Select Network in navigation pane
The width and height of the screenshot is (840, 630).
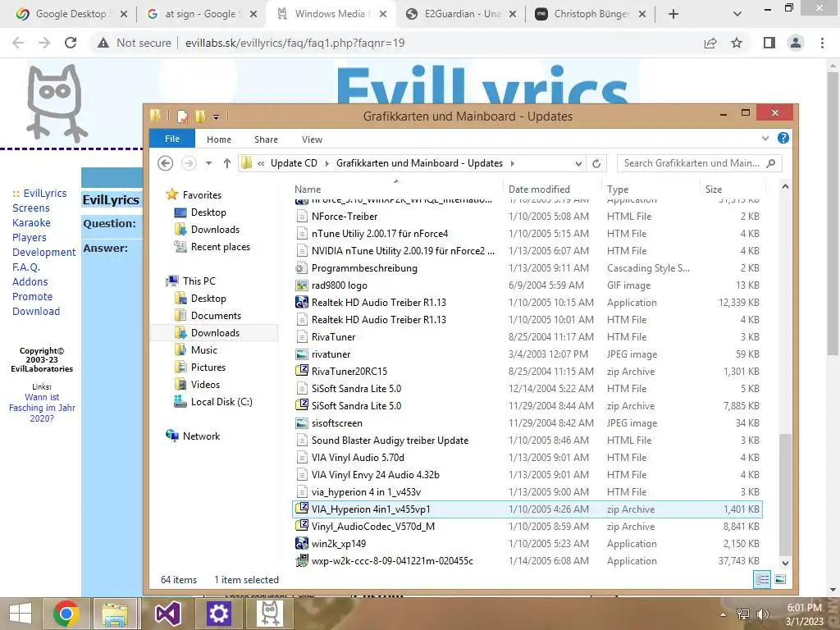(200, 436)
